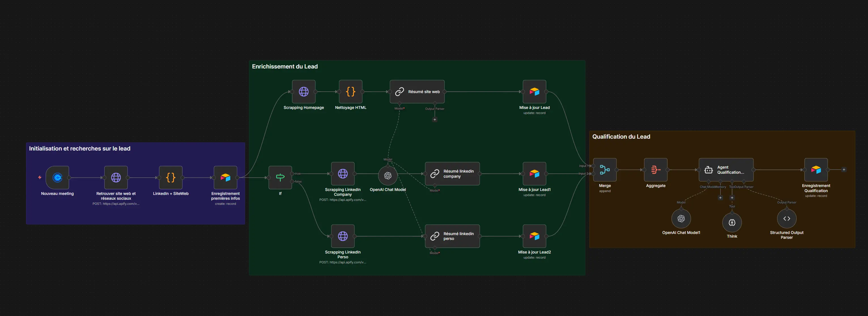Add Output Parser under Résumé site web
The image size is (868, 316).
point(435,119)
